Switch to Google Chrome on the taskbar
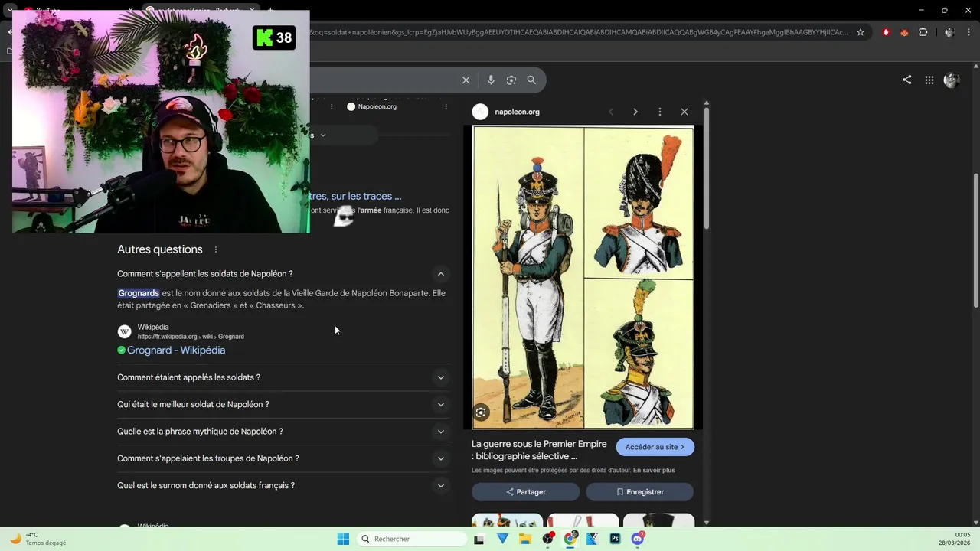This screenshot has width=980, height=551. (x=570, y=539)
